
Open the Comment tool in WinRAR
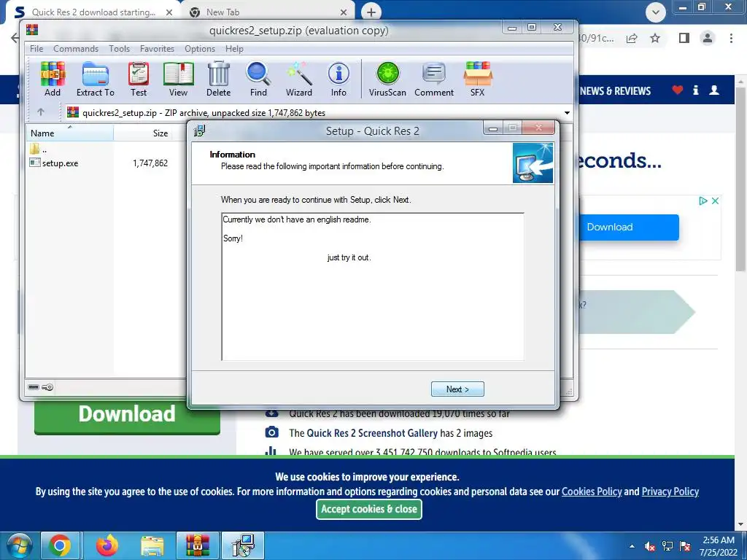(434, 79)
